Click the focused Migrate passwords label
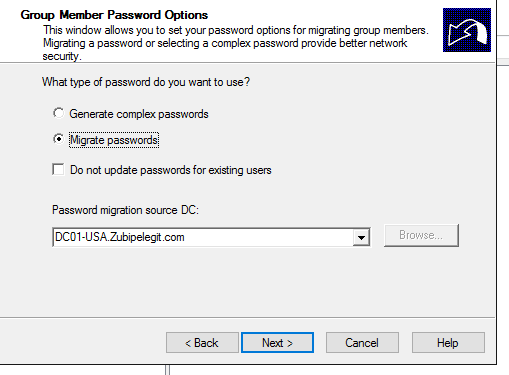509x375 pixels. (x=114, y=140)
